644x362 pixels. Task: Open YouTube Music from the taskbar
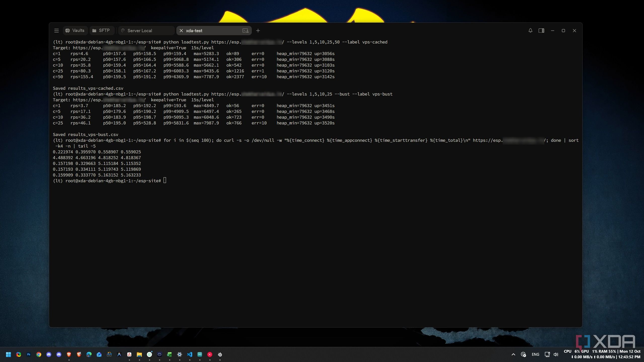pyautogui.click(x=210, y=354)
